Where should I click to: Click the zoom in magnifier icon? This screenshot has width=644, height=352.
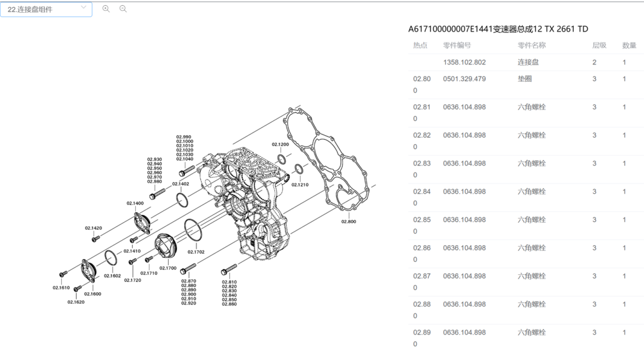106,9
